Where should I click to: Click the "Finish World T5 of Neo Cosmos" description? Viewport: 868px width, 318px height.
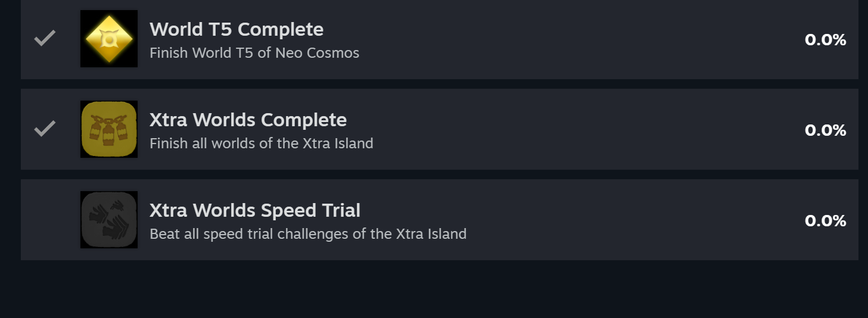coord(254,53)
